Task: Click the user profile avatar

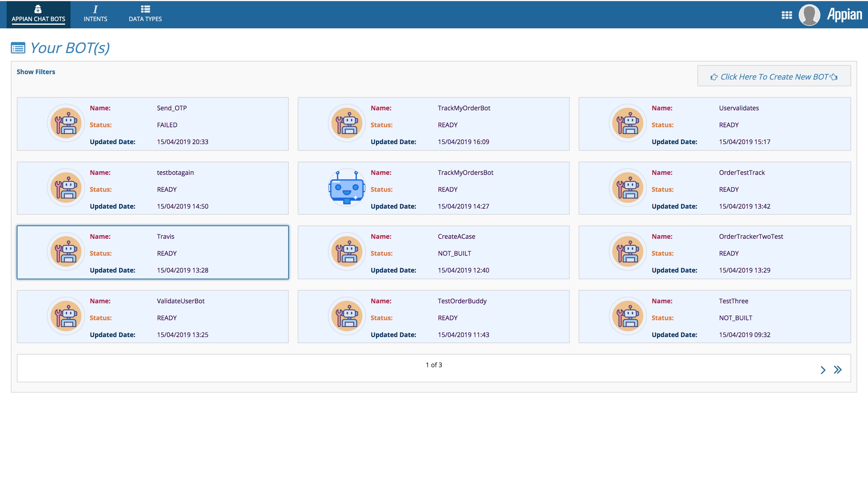Action: [809, 15]
